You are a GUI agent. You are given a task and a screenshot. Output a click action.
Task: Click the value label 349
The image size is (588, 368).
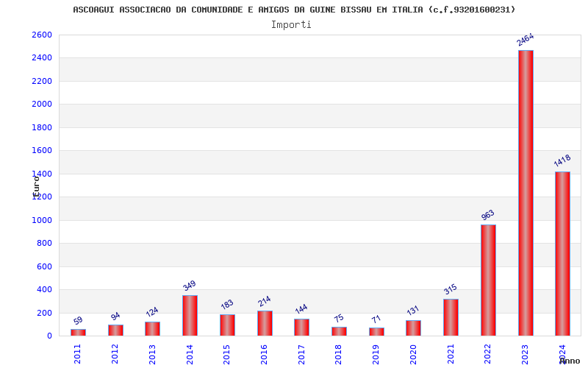190,286
